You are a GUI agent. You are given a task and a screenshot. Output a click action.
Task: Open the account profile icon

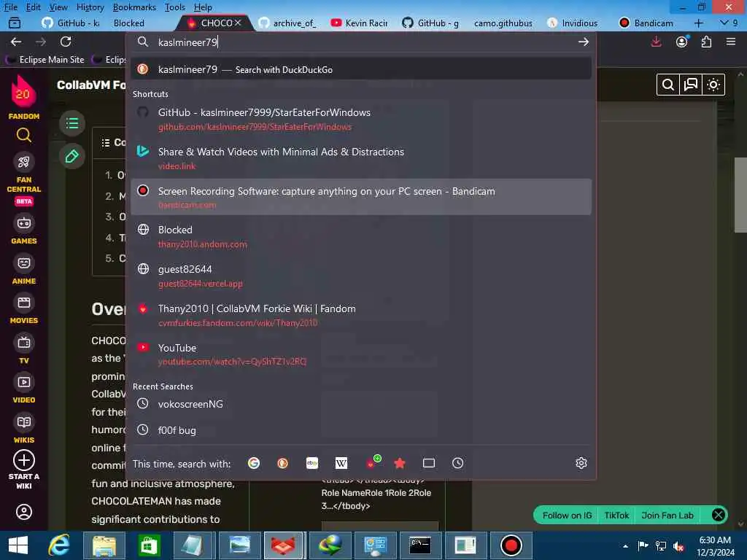[x=682, y=42]
